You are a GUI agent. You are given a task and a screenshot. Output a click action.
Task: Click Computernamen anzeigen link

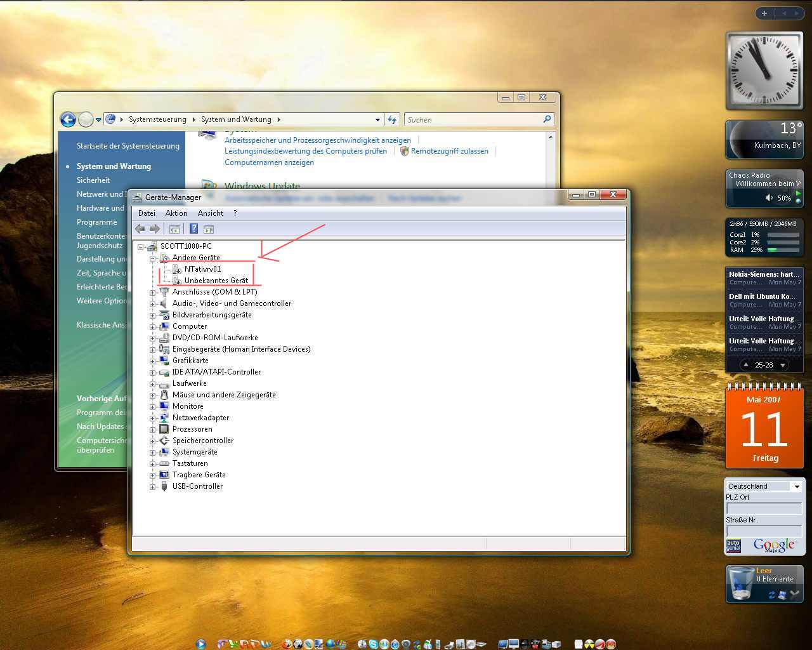coord(269,162)
